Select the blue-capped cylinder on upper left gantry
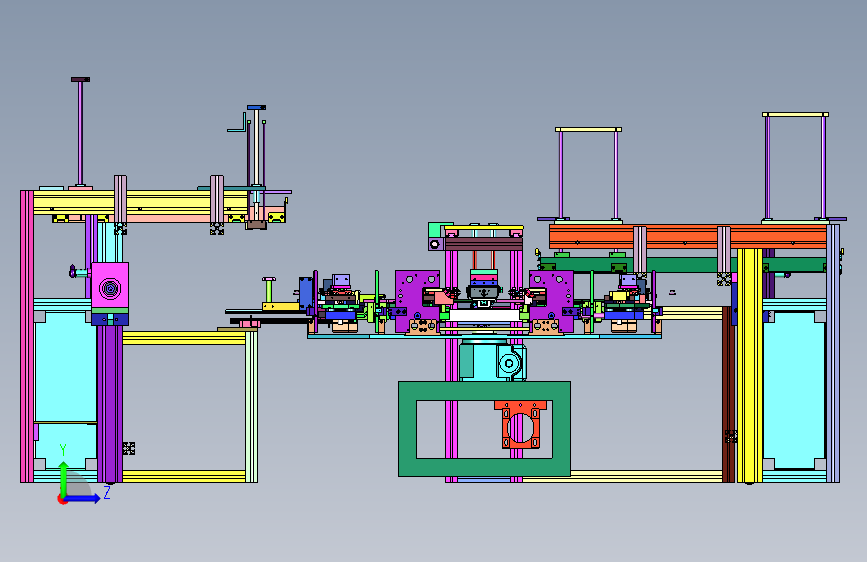The width and height of the screenshot is (867, 562). pyautogui.click(x=257, y=146)
